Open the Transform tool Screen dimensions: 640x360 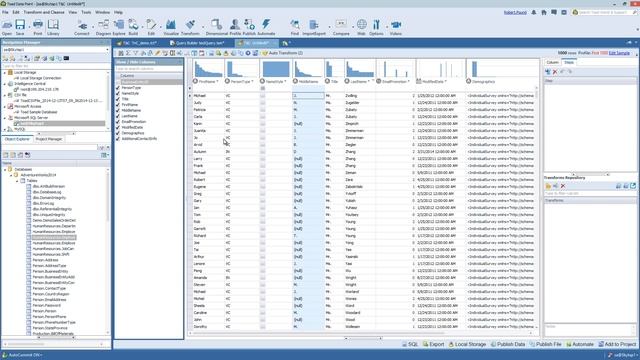tap(190, 27)
